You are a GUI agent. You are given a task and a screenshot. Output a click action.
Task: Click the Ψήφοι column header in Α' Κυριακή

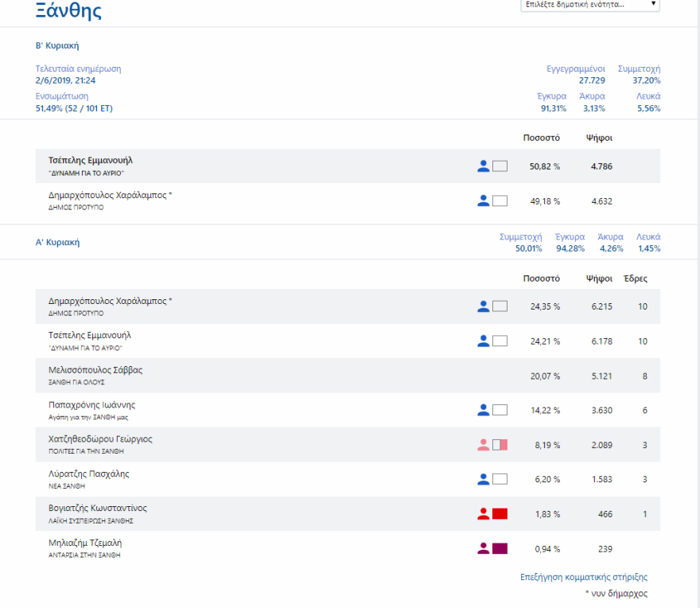coord(598,279)
